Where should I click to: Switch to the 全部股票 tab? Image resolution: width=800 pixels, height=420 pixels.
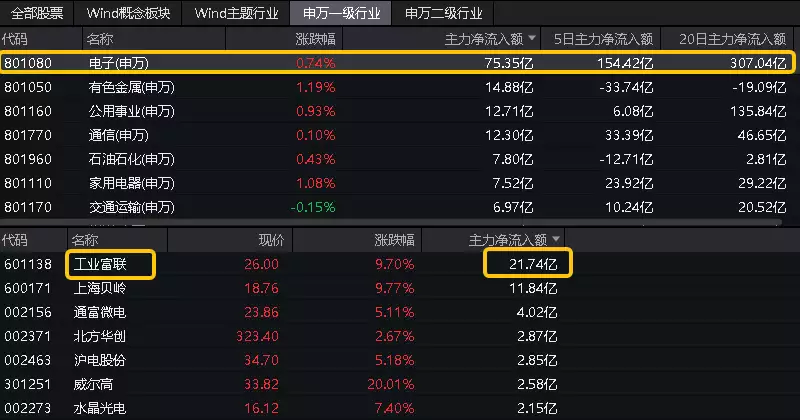click(37, 13)
